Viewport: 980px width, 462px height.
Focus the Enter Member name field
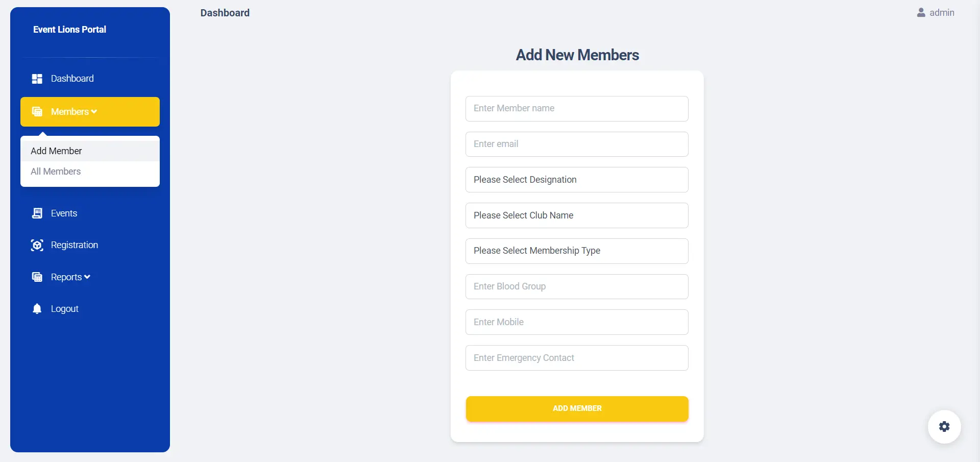[x=577, y=109]
